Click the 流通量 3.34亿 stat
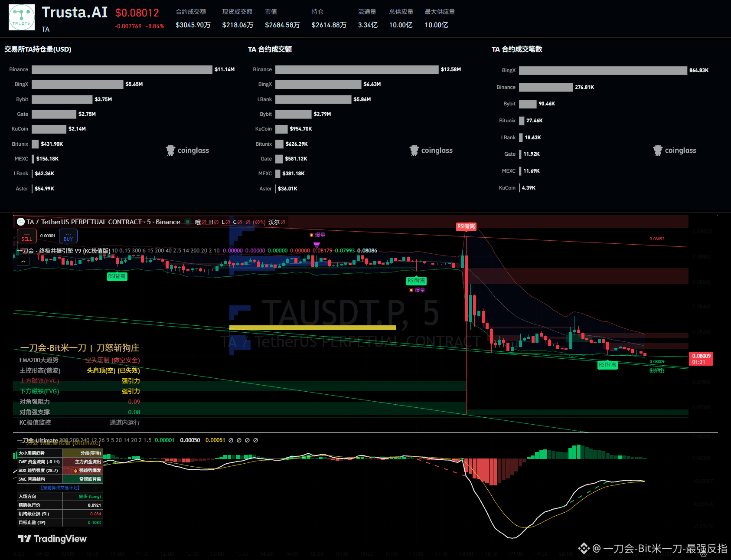 pyautogui.click(x=368, y=19)
